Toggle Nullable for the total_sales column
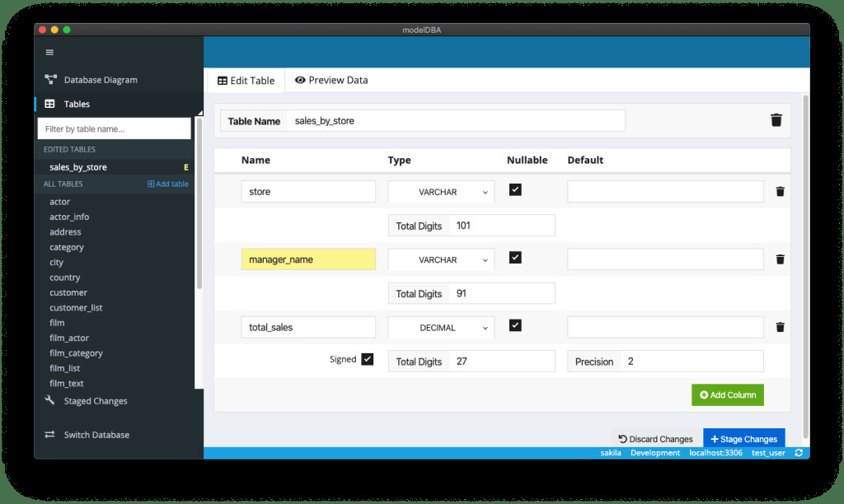 [x=515, y=325]
